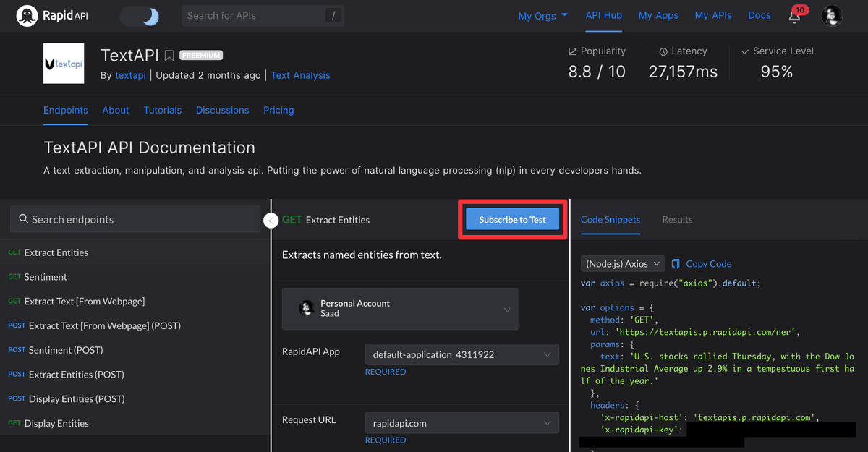
Task: Click the textapi logo thumbnail
Action: (64, 64)
